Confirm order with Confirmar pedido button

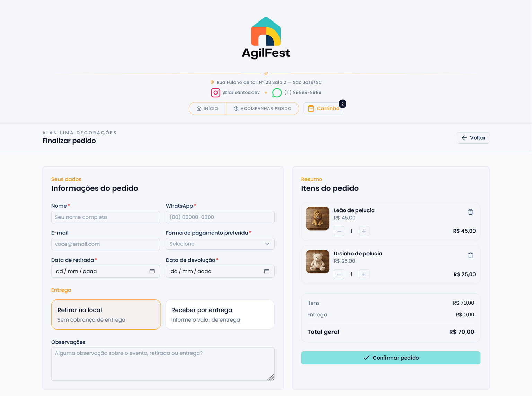tap(391, 358)
